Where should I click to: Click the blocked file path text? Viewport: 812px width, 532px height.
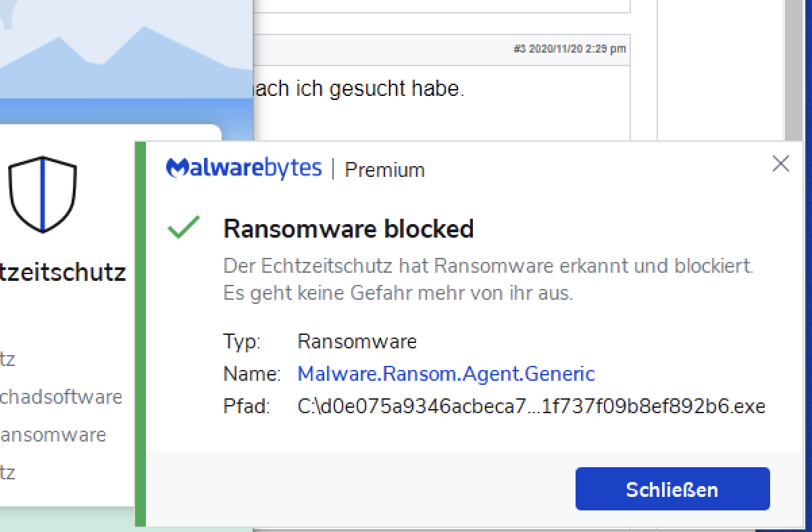click(531, 406)
